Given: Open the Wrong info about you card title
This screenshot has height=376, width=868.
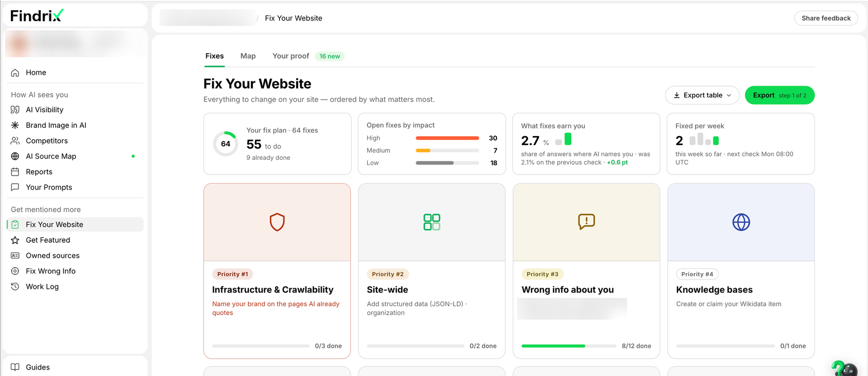Looking at the screenshot, I should [567, 290].
